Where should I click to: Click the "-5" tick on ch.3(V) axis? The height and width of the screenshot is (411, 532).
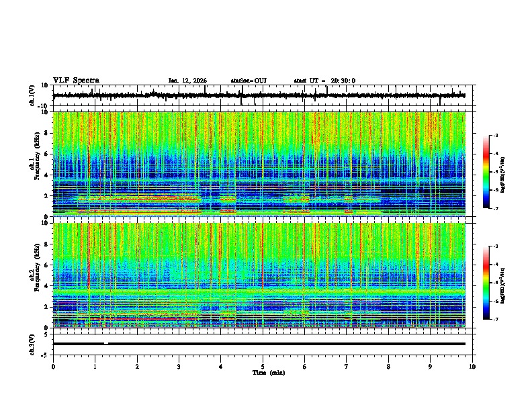point(45,355)
